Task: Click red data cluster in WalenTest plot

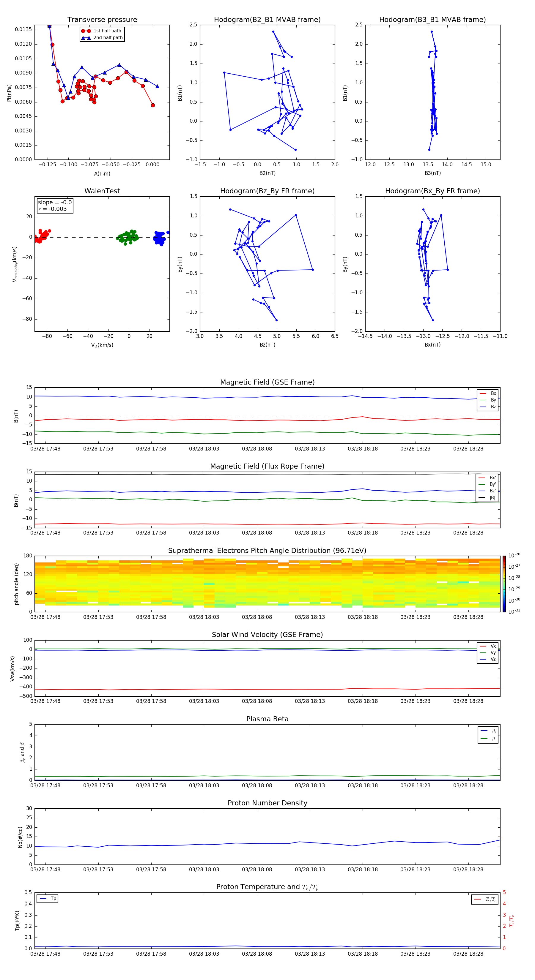Action: (x=42, y=236)
